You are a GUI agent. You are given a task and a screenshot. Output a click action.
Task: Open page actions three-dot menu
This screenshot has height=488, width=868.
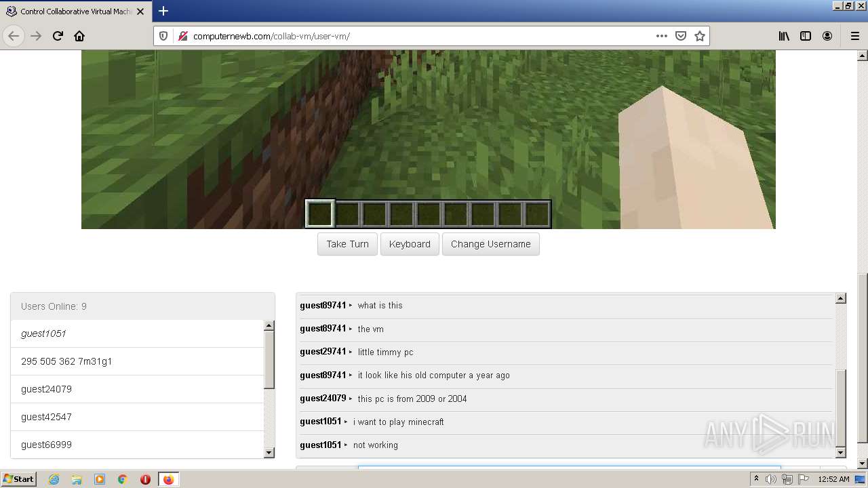pyautogui.click(x=662, y=36)
